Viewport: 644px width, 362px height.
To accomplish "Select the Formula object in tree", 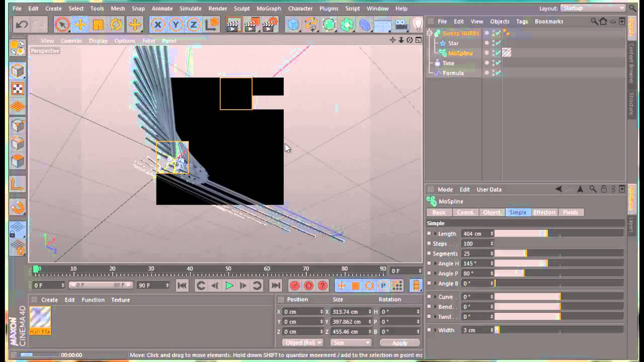I will pyautogui.click(x=453, y=73).
